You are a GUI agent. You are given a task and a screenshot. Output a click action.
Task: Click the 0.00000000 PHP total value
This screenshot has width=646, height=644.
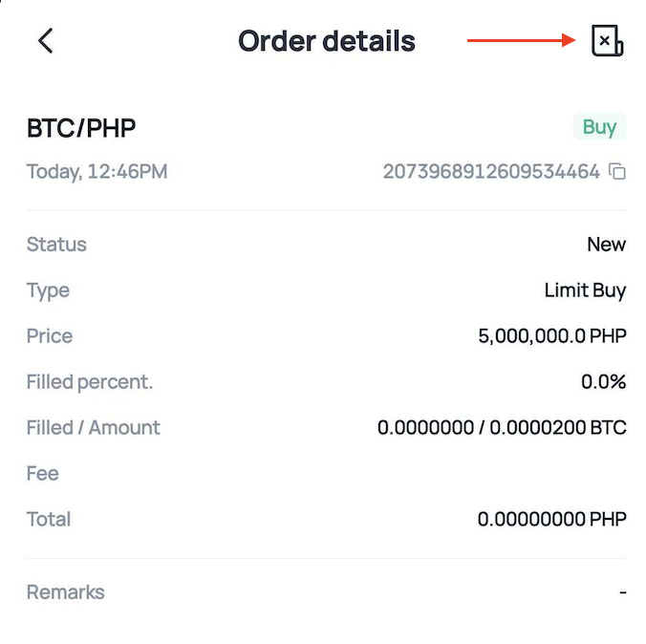click(551, 520)
